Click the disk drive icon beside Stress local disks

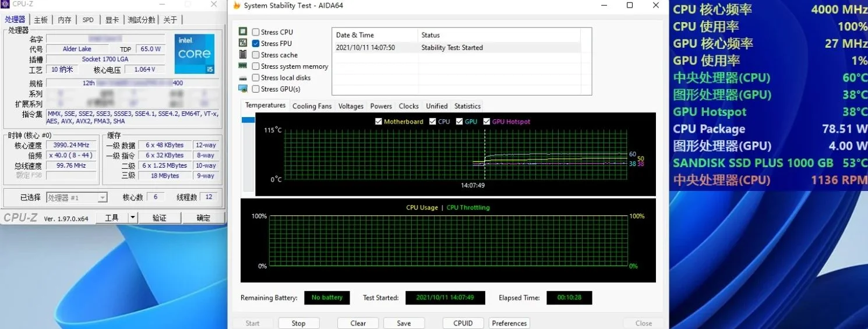tap(243, 77)
